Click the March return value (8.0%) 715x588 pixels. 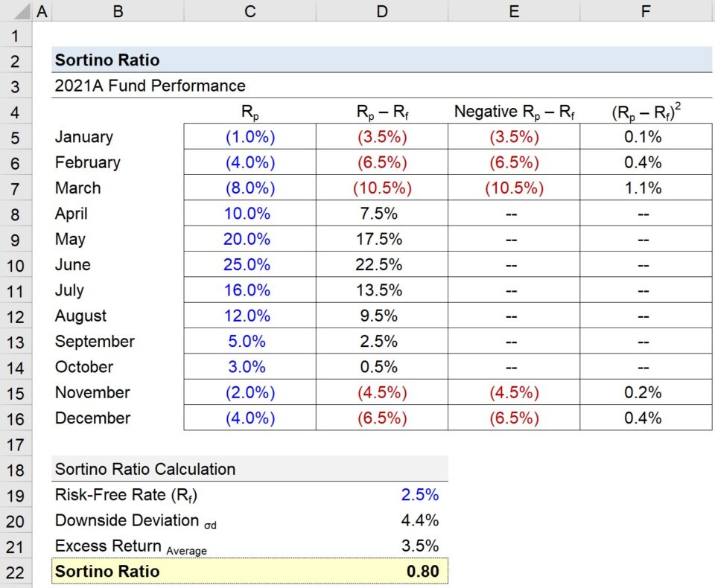tap(250, 188)
